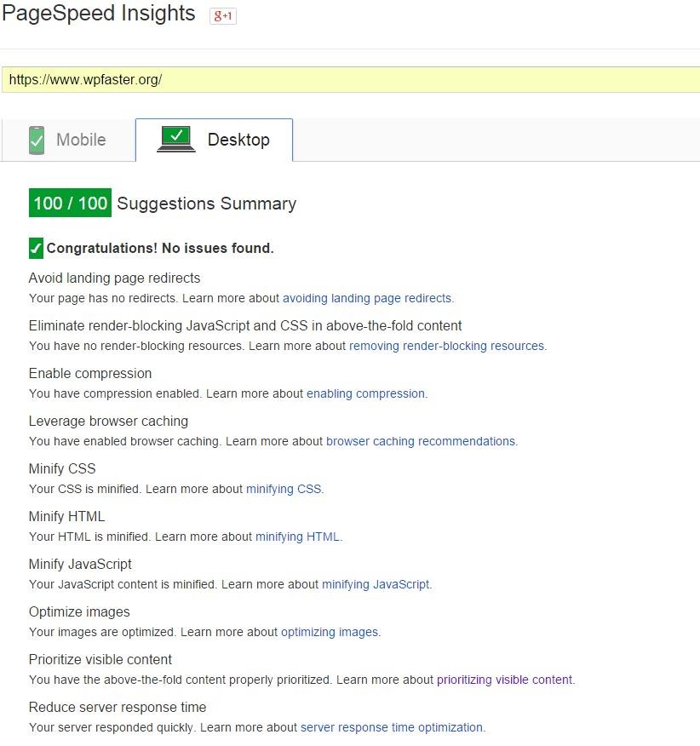
Task: Follow the enabling compression link
Action: pyautogui.click(x=366, y=393)
